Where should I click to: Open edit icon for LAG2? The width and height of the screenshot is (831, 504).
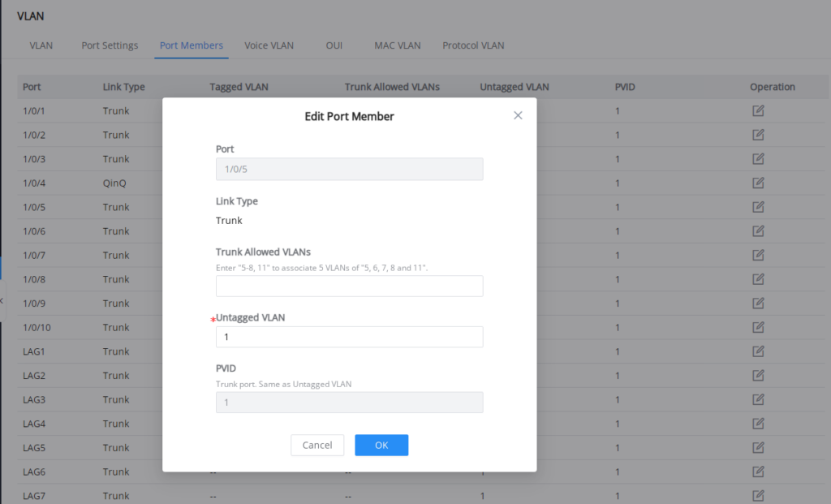pyautogui.click(x=758, y=375)
